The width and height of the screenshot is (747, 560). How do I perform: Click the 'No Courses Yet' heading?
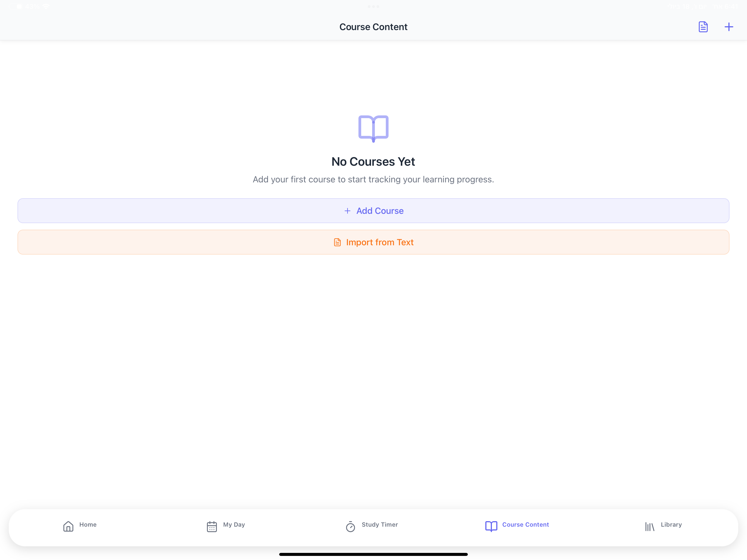click(x=373, y=161)
